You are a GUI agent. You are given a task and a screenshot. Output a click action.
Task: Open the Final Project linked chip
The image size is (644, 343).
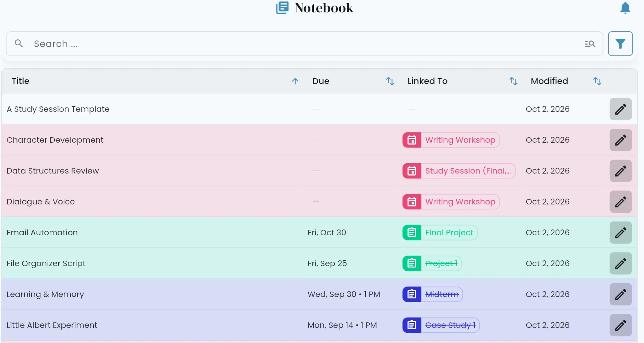[x=440, y=233]
